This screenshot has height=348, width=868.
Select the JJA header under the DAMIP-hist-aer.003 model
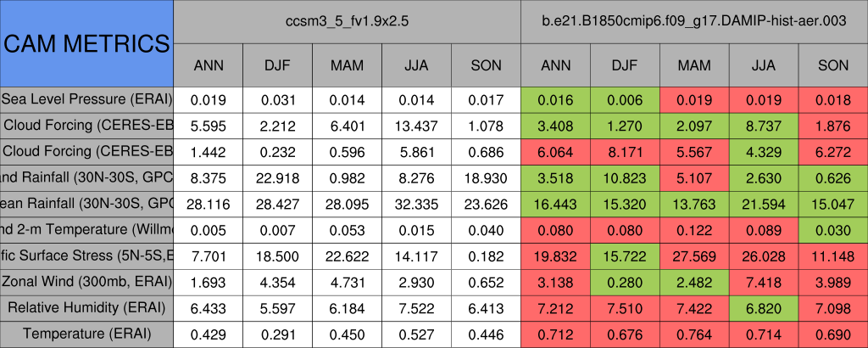coord(764,65)
